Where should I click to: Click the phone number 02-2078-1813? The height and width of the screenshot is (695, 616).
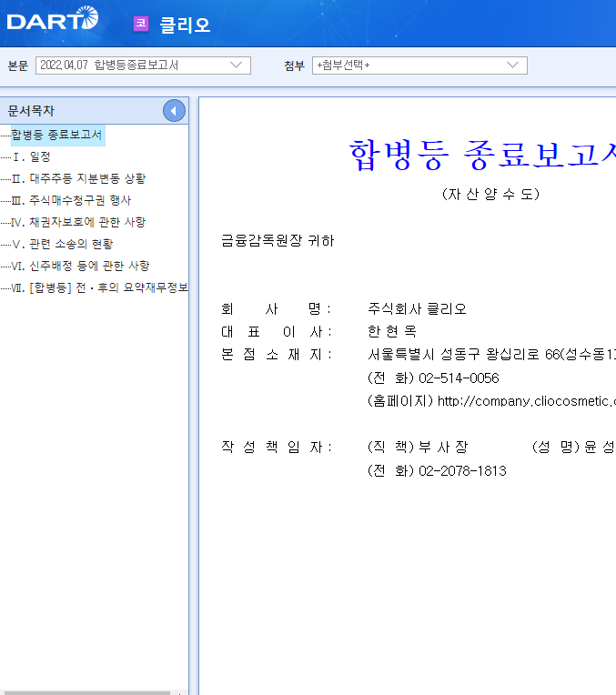(462, 470)
